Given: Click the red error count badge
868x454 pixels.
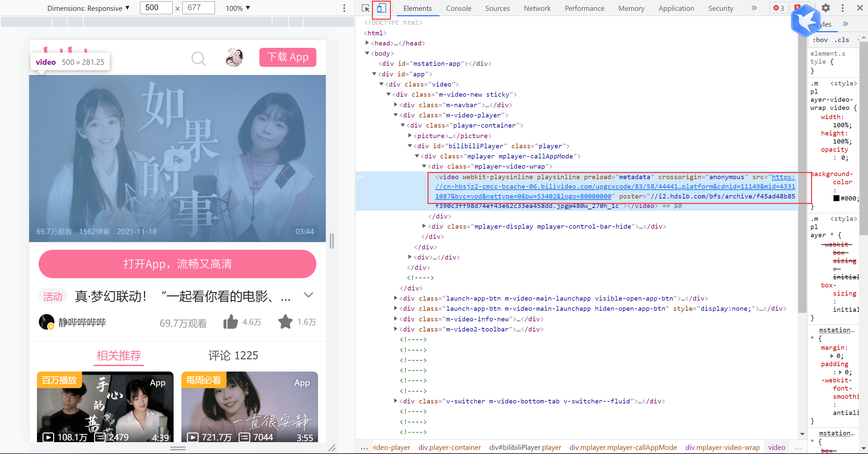Looking at the screenshot, I should coord(779,8).
